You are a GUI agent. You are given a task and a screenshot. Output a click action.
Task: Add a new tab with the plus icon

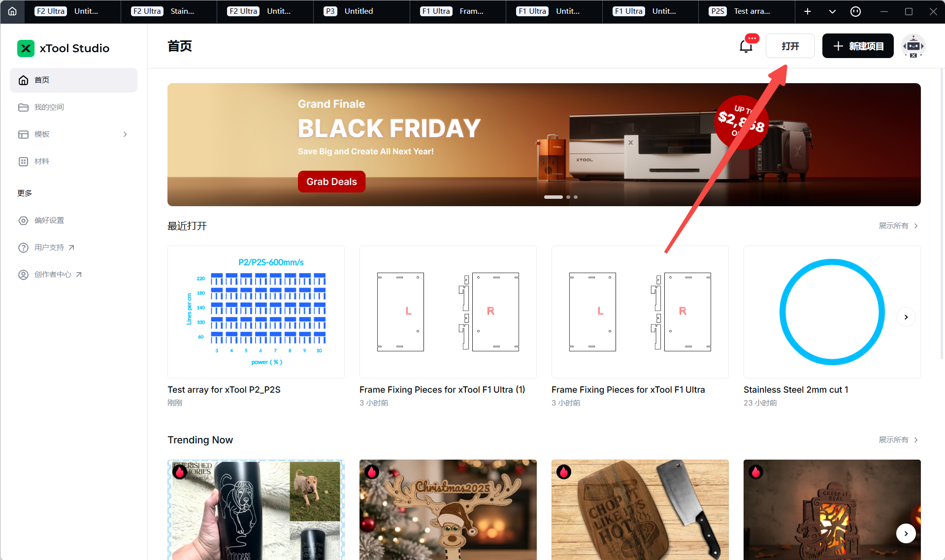tap(808, 11)
